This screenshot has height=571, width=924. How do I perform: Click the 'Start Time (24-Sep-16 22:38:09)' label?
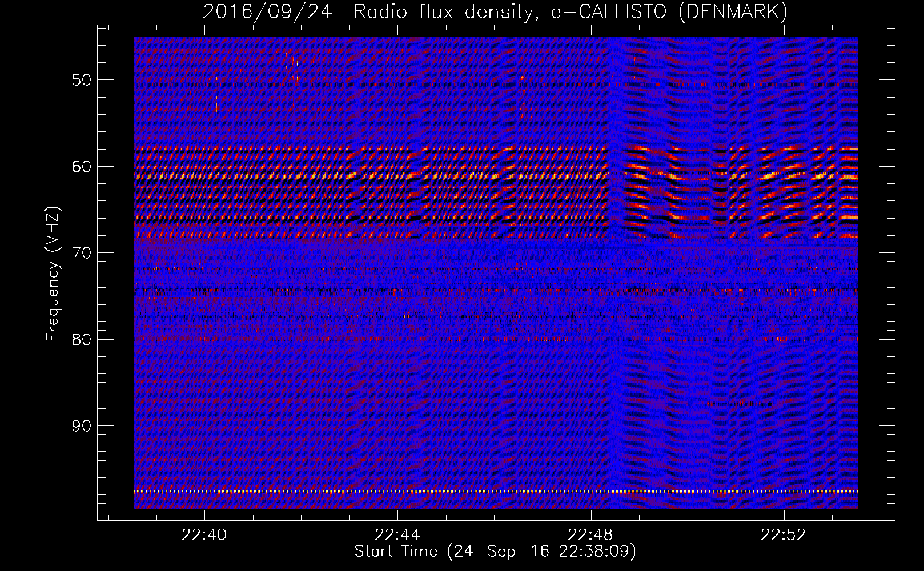[495, 552]
